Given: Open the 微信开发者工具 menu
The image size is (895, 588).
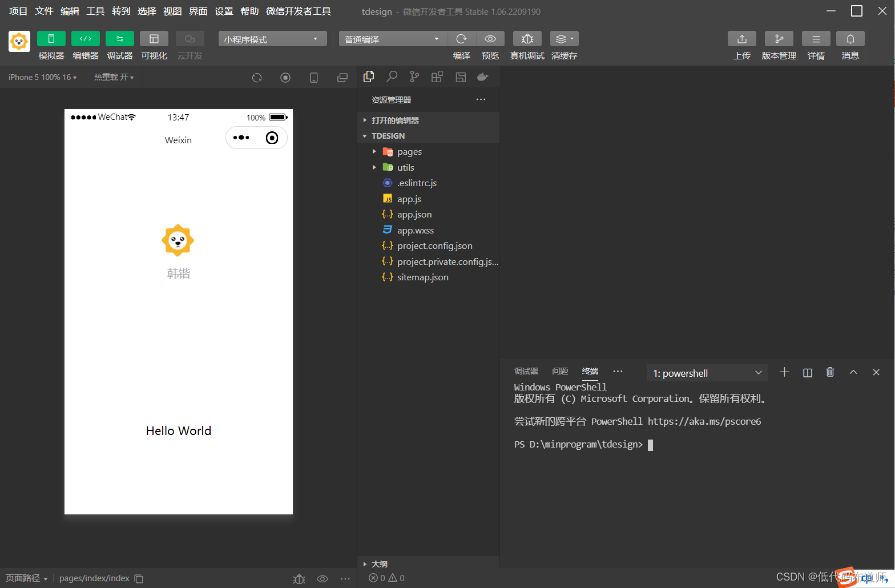Looking at the screenshot, I should coord(299,11).
